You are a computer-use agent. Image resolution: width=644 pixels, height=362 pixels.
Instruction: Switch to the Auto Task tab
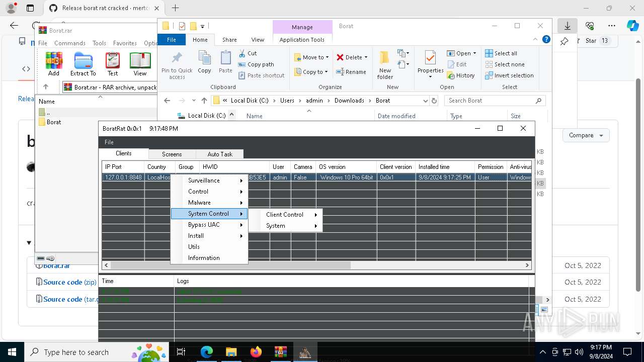pos(220,154)
